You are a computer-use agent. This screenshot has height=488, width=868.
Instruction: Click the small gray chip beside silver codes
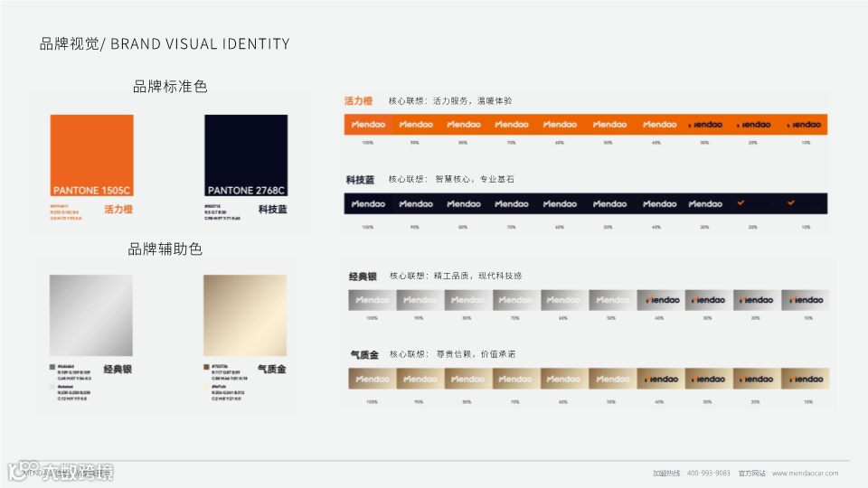point(52,367)
